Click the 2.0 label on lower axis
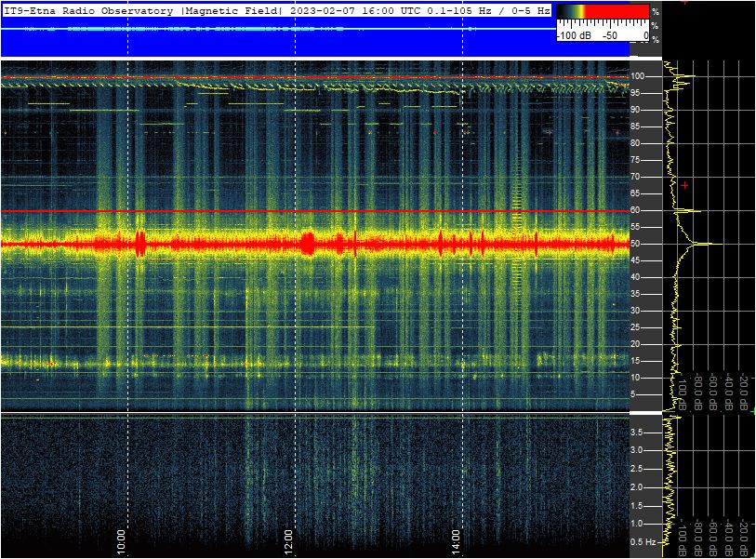756x559 pixels. pyautogui.click(x=639, y=487)
